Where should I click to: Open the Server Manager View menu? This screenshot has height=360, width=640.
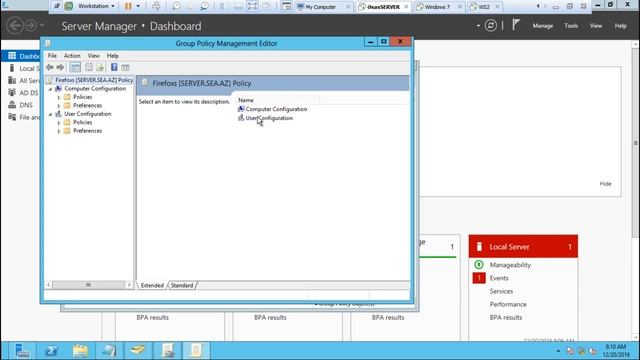pos(596,26)
